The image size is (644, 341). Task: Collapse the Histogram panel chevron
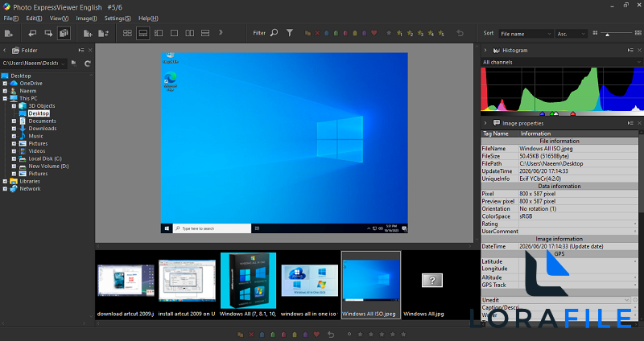(x=485, y=50)
